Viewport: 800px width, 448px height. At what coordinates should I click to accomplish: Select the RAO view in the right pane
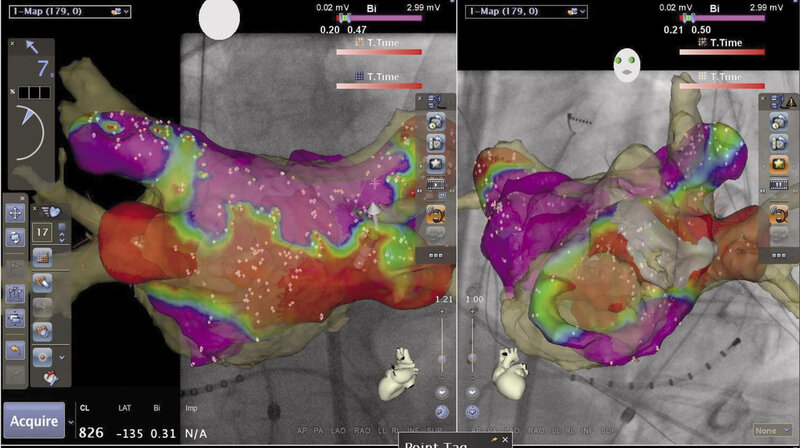(x=536, y=431)
